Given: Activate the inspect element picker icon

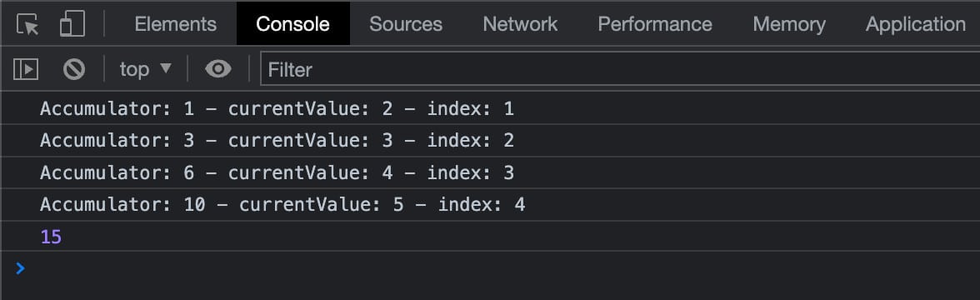Looking at the screenshot, I should [27, 24].
